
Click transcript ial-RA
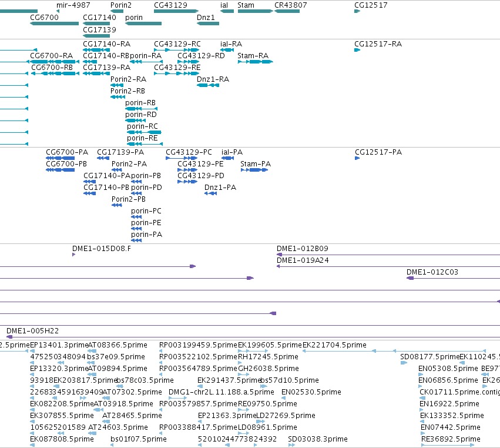pos(227,50)
